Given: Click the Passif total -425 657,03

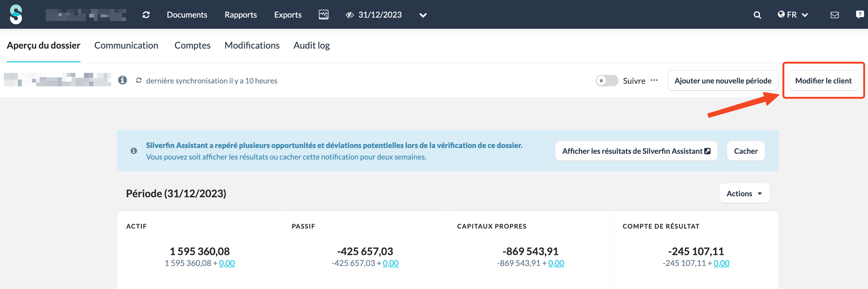Looking at the screenshot, I should (x=365, y=251).
